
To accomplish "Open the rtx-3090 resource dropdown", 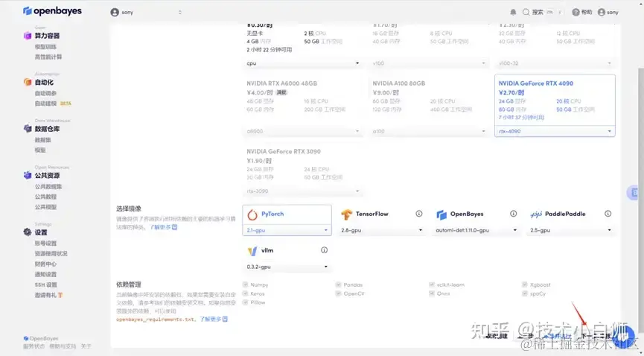I will tap(303, 191).
